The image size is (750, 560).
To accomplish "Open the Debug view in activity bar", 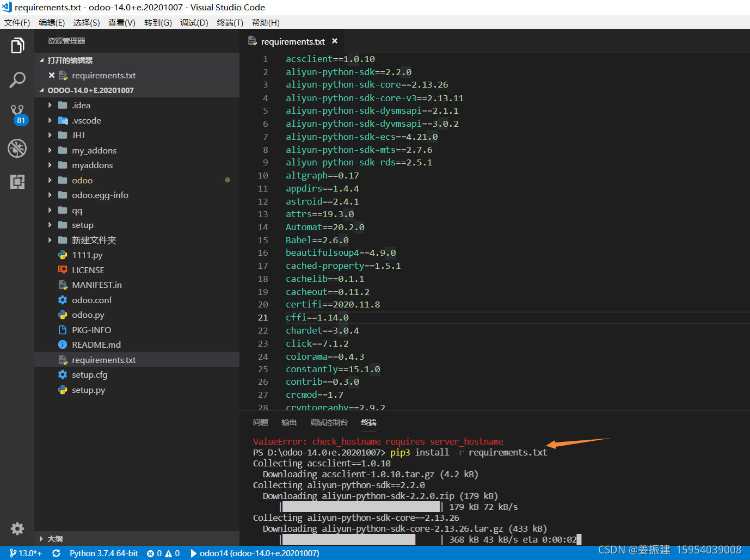I will click(x=17, y=148).
